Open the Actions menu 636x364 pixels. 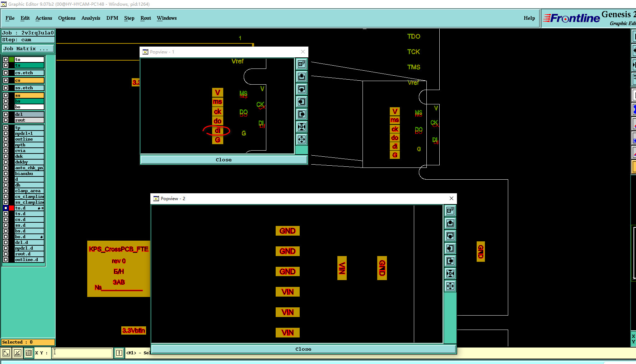coord(44,18)
